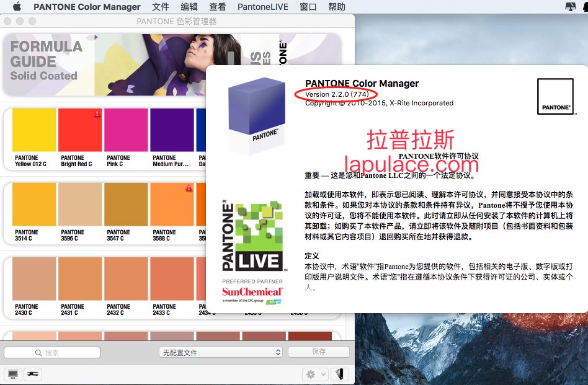This screenshot has height=385, width=588.
Task: Open the 文件 menu
Action: click(x=161, y=7)
